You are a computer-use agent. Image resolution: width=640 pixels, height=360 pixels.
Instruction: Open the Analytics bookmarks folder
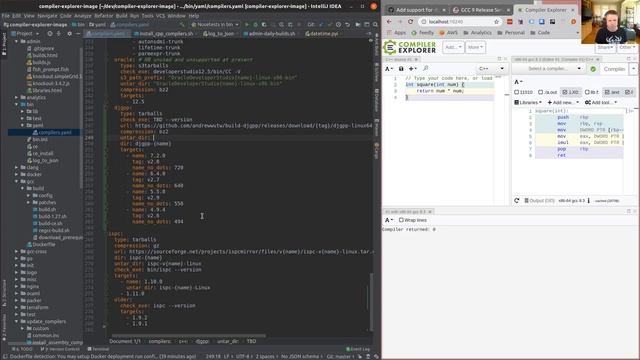(x=477, y=33)
